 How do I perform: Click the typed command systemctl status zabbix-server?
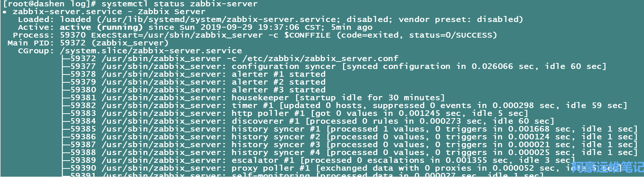click(179, 4)
